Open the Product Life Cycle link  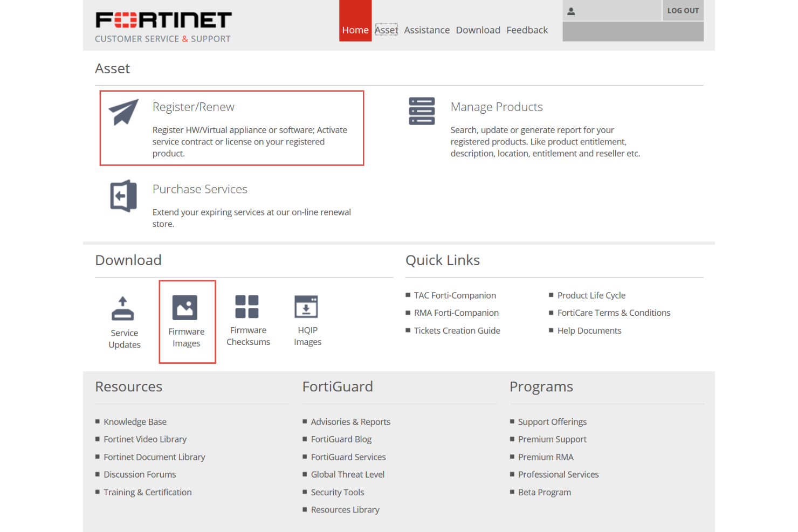pyautogui.click(x=591, y=295)
